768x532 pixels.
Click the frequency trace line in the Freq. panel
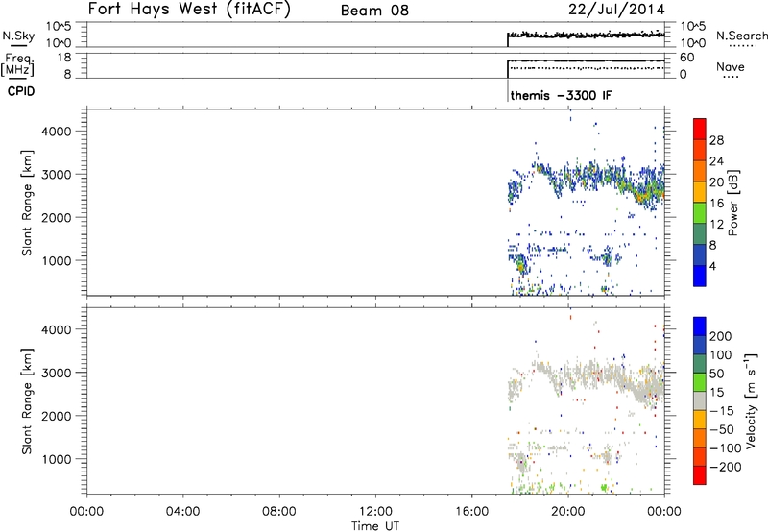coord(586,60)
